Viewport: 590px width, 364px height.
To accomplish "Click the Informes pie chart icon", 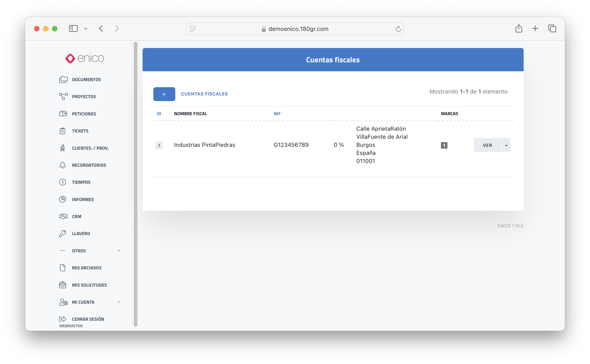I will (63, 199).
